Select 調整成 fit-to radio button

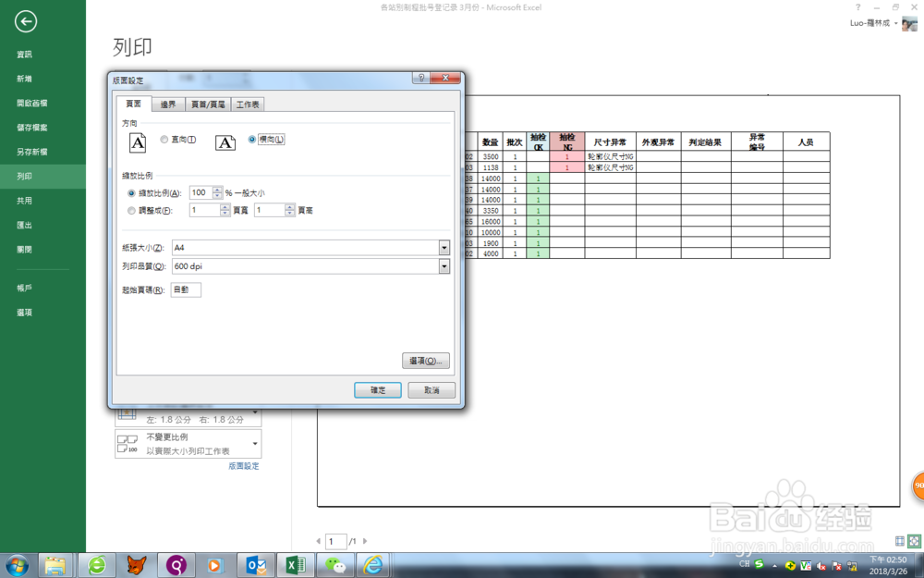point(131,211)
